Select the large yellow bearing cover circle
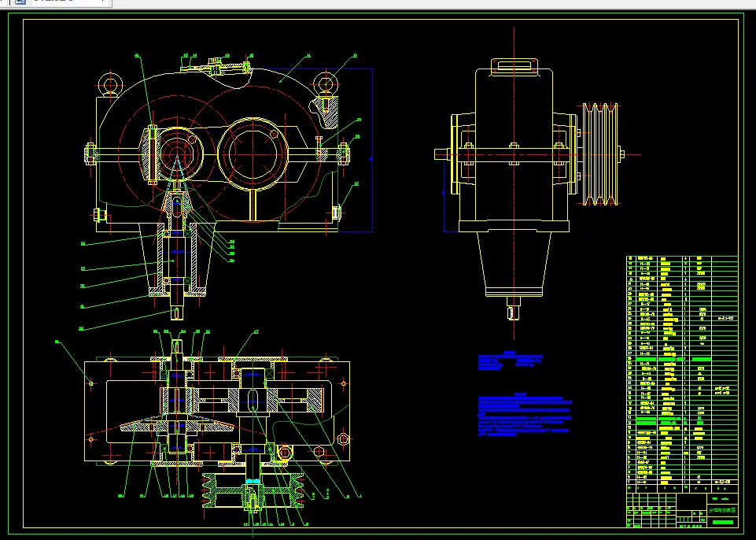Image resolution: width=756 pixels, height=540 pixels. pyautogui.click(x=253, y=153)
